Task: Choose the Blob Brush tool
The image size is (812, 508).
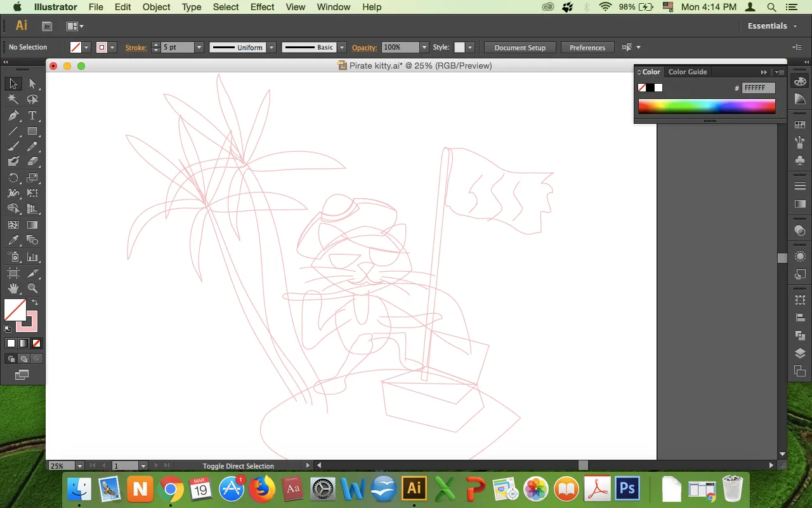Action: 13,162
